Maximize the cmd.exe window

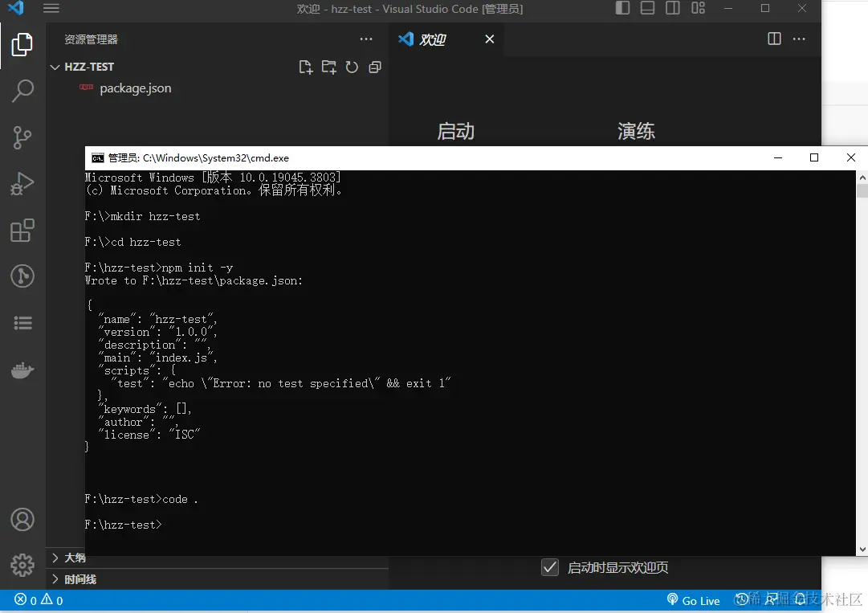click(x=813, y=157)
